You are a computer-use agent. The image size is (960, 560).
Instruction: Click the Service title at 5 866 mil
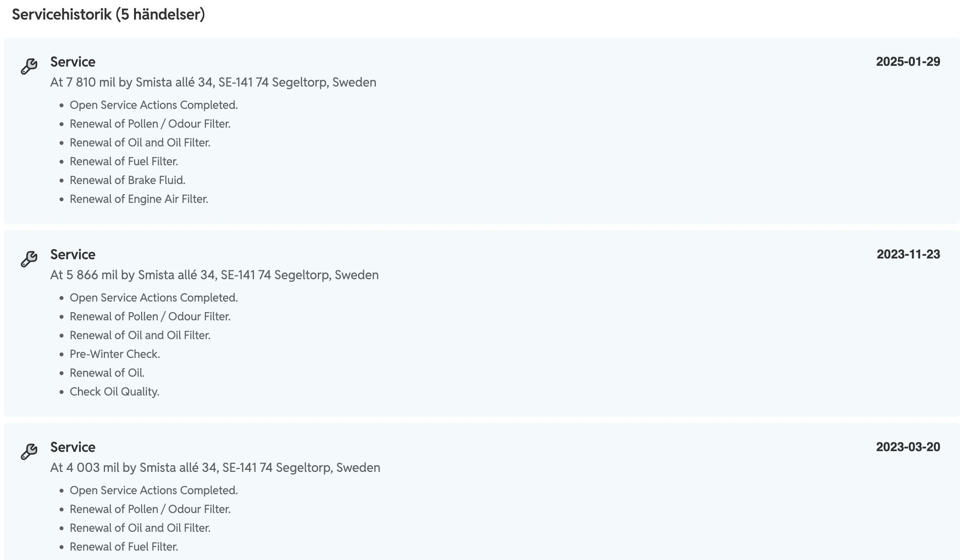point(73,255)
